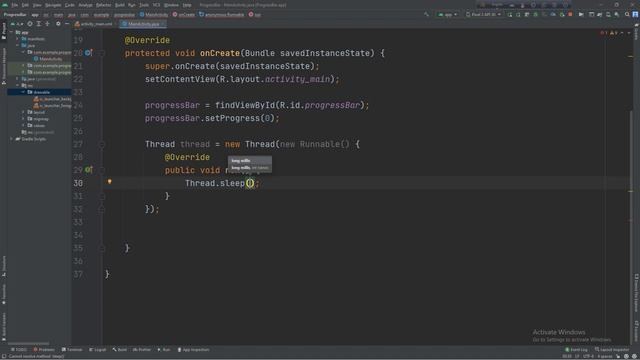The width and height of the screenshot is (640, 360).
Task: Click the anonymous Runnable breadcrumb
Action: pos(222,15)
